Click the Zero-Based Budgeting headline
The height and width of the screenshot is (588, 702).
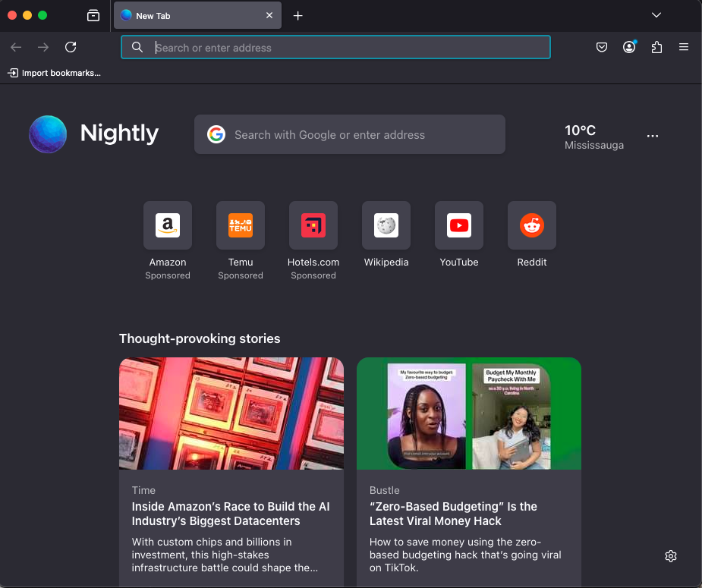click(453, 514)
